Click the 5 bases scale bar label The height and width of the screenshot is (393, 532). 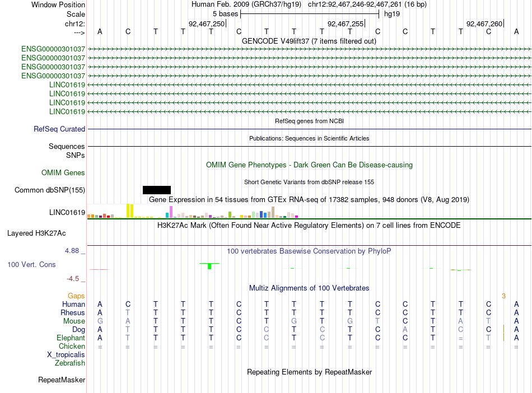click(x=225, y=14)
